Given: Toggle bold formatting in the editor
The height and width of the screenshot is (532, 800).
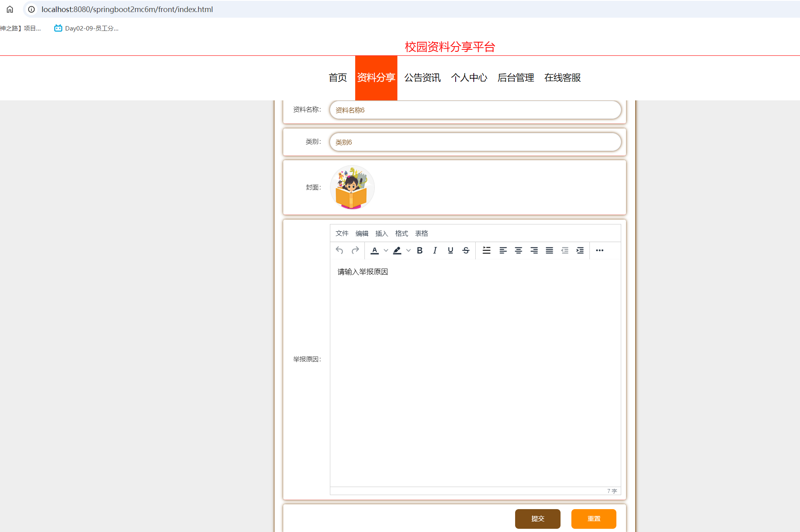Looking at the screenshot, I should [x=419, y=251].
